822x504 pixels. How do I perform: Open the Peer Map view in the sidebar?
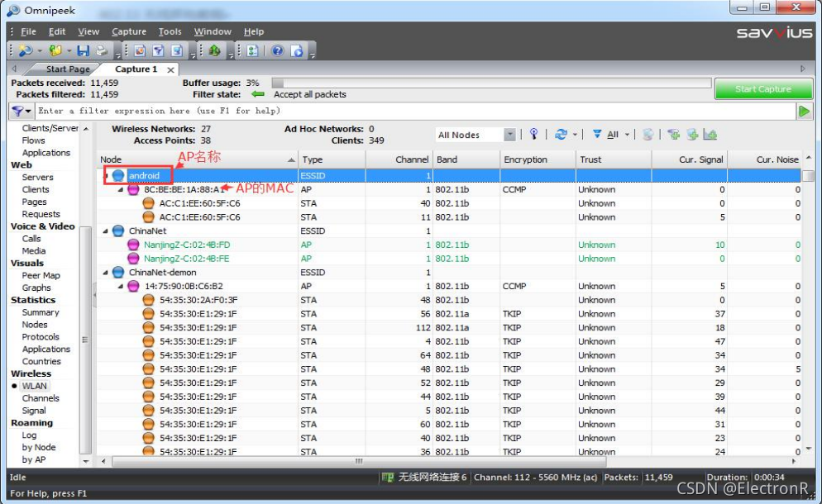tap(41, 276)
